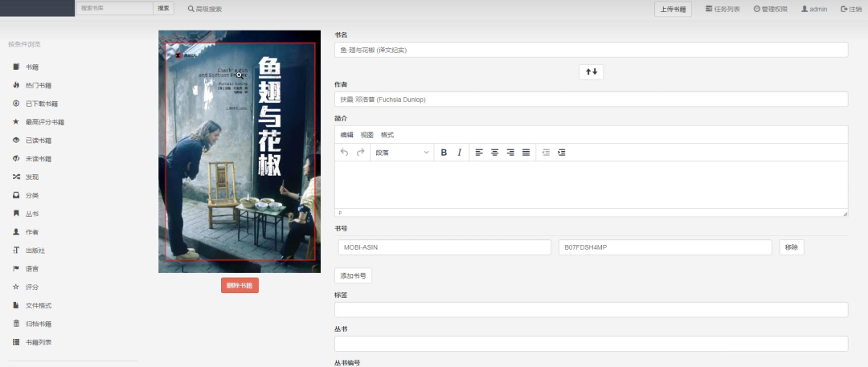Click the 标签 tags input field
This screenshot has height=367, width=868.
pos(592,310)
